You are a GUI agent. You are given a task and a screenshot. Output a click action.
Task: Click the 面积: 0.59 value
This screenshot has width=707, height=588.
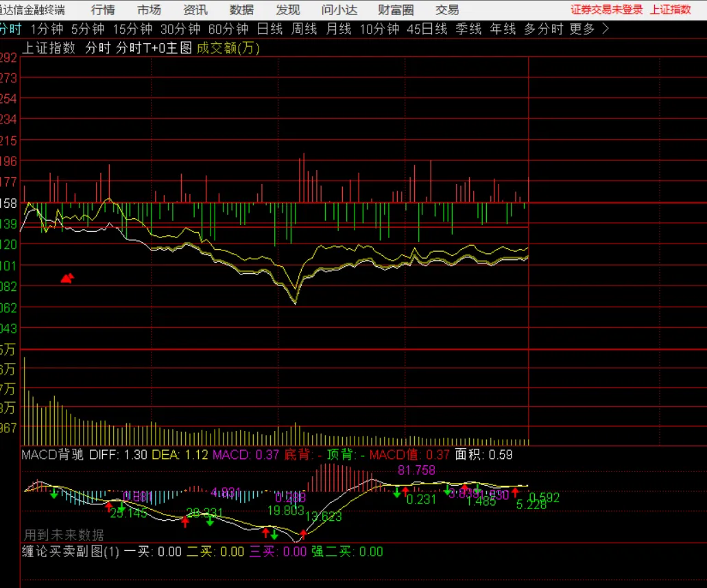tap(484, 454)
